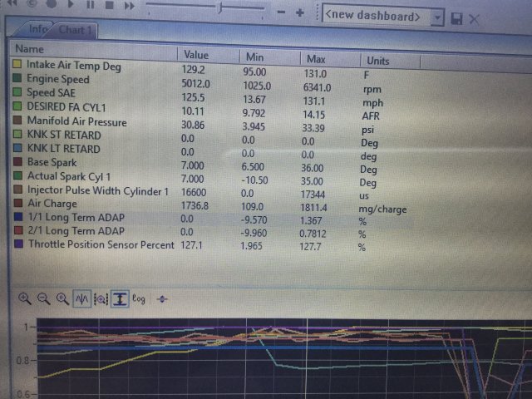The image size is (532, 399).
Task: Click the expand/collapse arrows chart icon
Action: (x=162, y=298)
